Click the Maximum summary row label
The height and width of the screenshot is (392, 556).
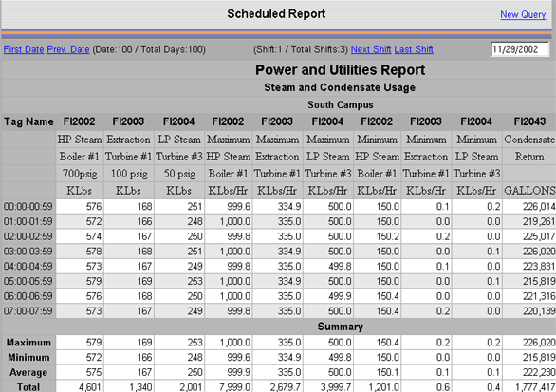point(28,343)
